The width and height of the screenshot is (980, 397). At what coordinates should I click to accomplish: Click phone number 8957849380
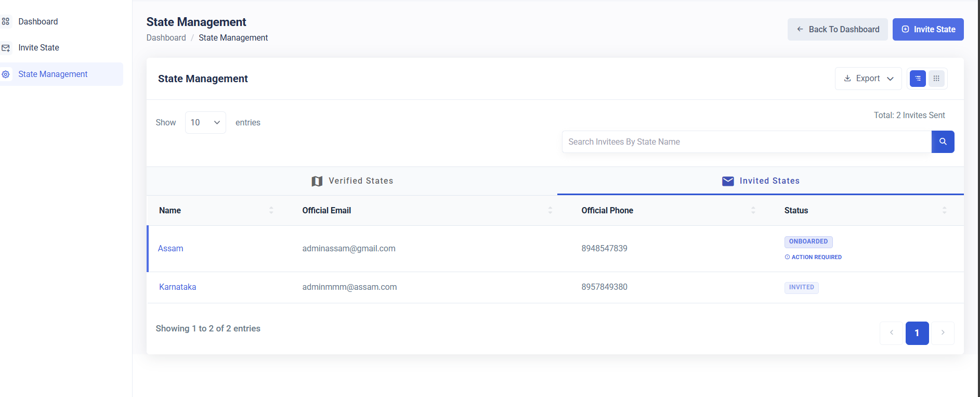(604, 287)
